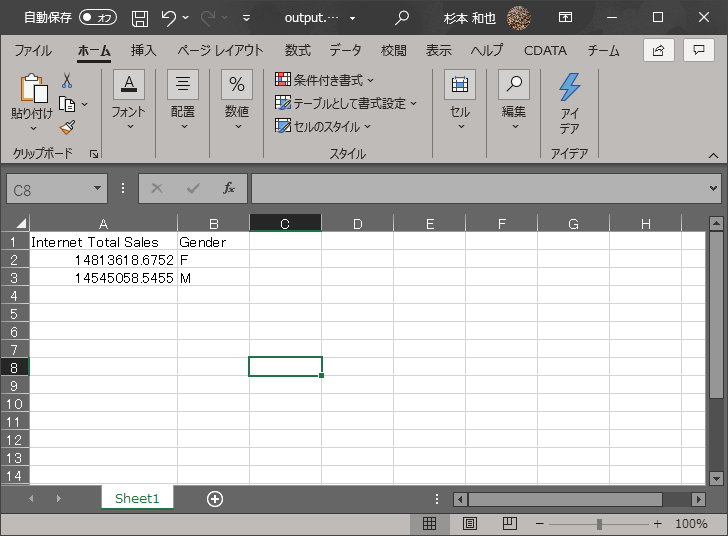Image resolution: width=728 pixels, height=536 pixels.
Task: Click the search magnifier in title bar
Action: (402, 18)
